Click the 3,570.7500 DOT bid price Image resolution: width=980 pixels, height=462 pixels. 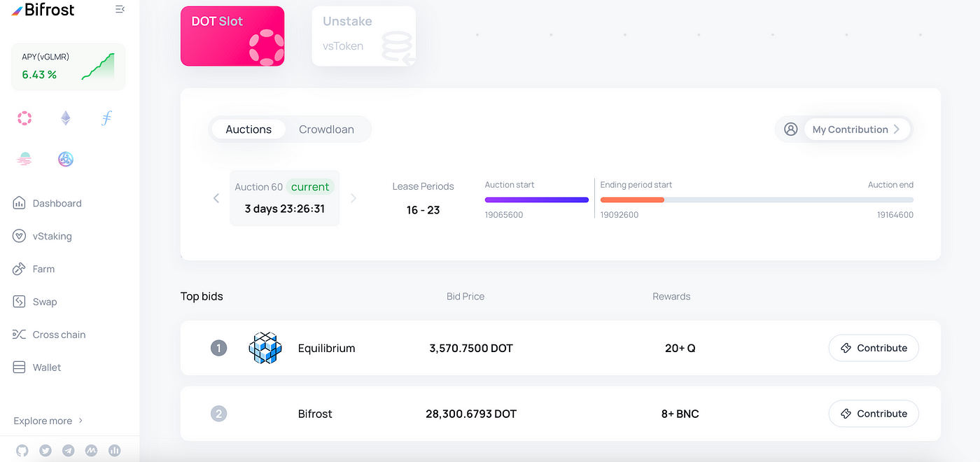coord(471,348)
